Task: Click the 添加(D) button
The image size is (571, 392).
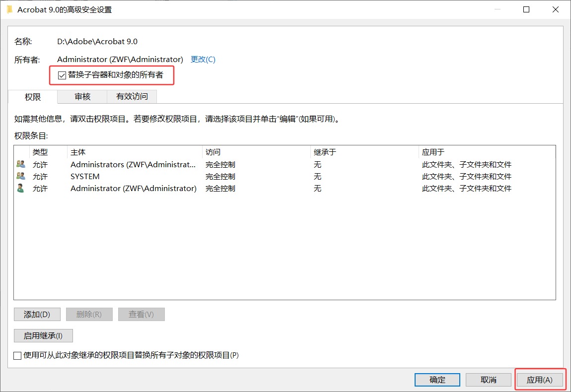Action: (37, 314)
